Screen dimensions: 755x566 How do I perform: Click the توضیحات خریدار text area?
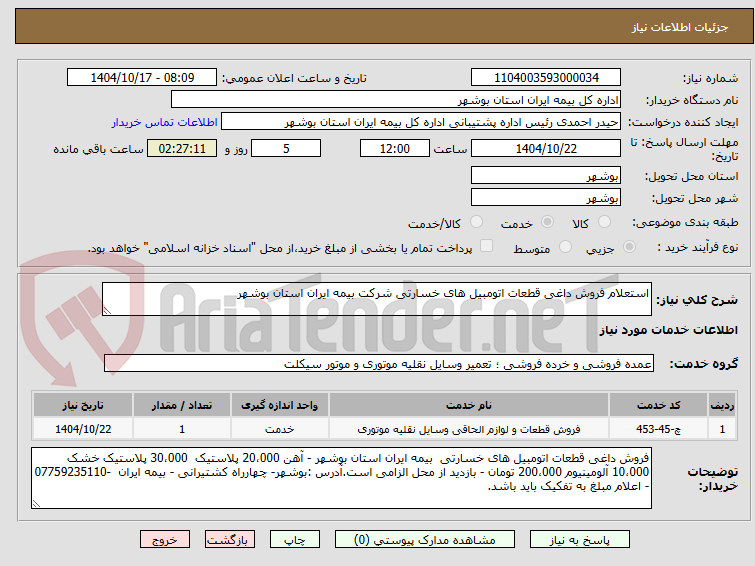pyautogui.click(x=341, y=478)
